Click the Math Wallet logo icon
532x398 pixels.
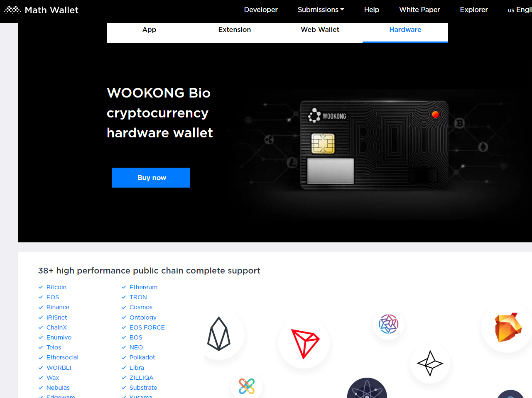[12, 10]
